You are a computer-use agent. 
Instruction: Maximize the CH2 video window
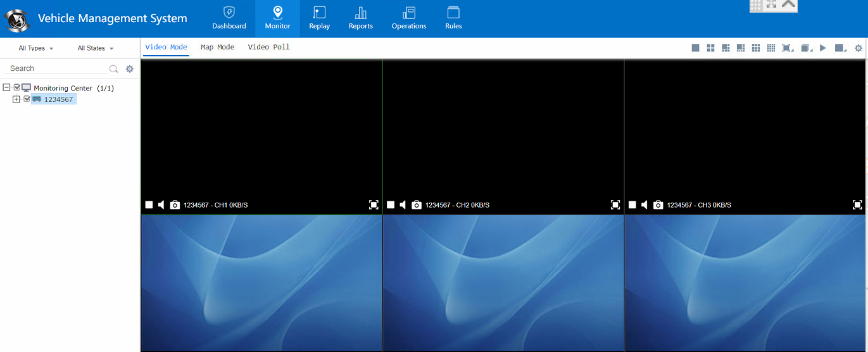(x=615, y=205)
